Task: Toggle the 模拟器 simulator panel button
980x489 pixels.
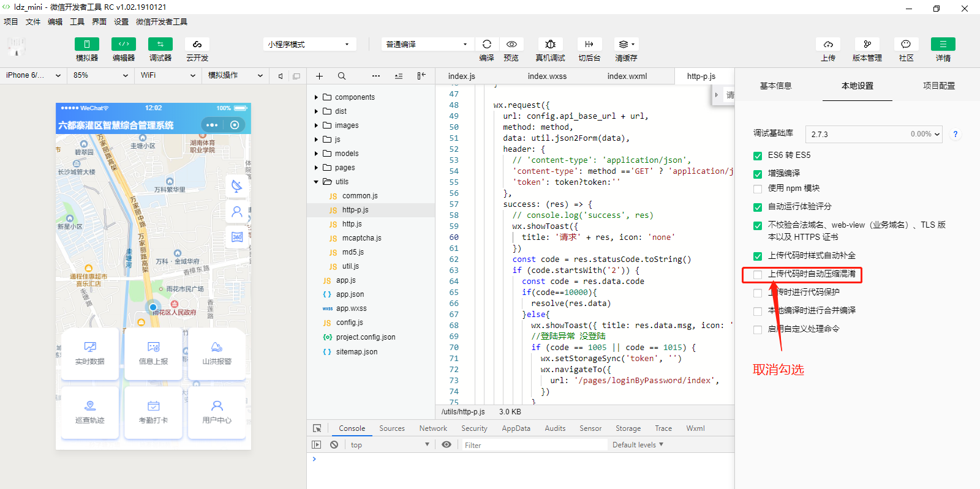Action: pyautogui.click(x=87, y=44)
